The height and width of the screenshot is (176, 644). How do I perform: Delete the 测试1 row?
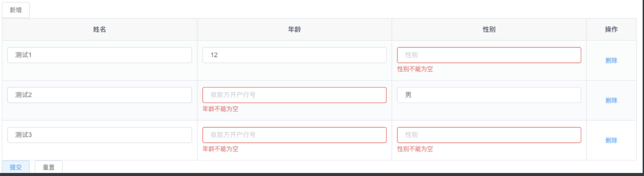click(x=611, y=60)
